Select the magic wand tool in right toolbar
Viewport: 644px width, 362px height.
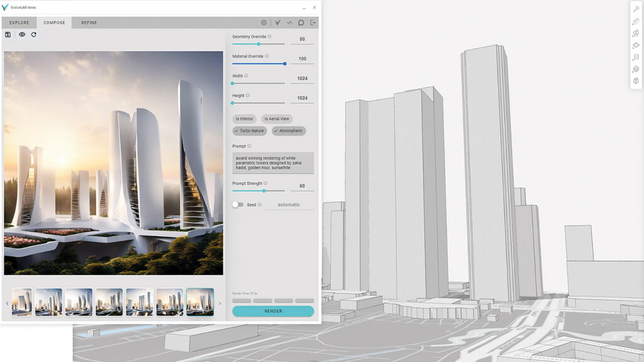tap(636, 9)
